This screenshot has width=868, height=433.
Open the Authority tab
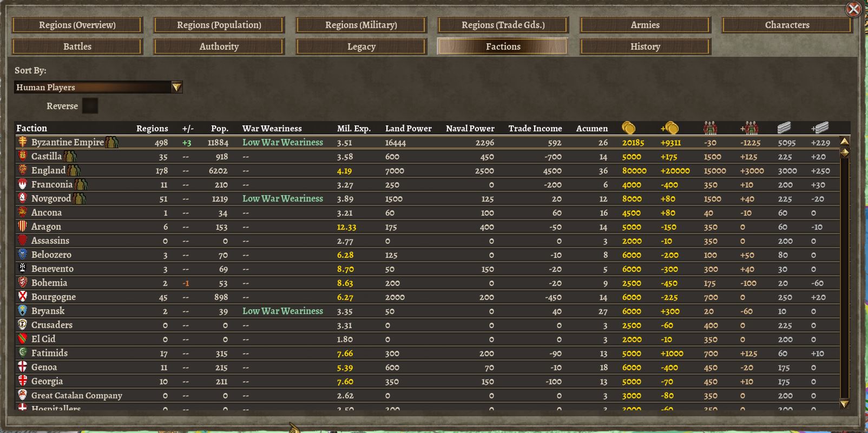point(219,46)
